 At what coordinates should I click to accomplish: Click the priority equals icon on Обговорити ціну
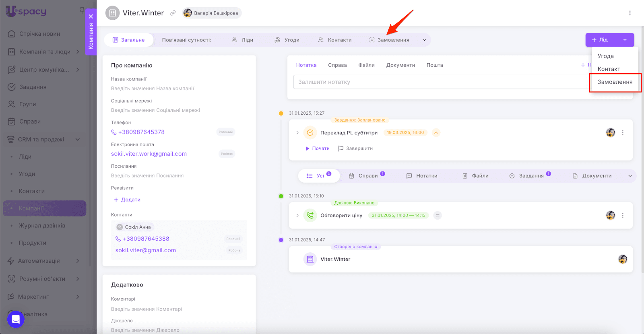coord(438,215)
